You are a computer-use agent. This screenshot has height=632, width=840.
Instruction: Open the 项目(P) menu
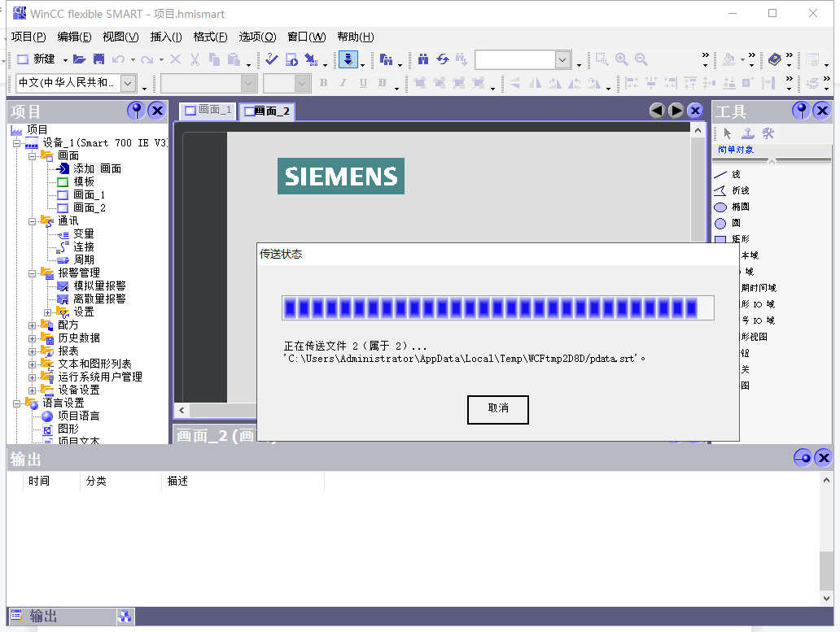pyautogui.click(x=28, y=37)
